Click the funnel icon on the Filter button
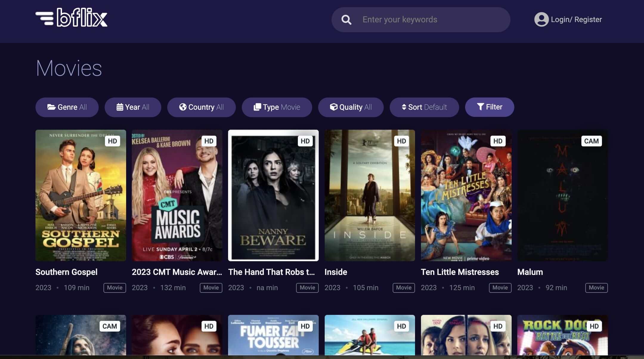Screen dimensions: 644x359 (480, 107)
